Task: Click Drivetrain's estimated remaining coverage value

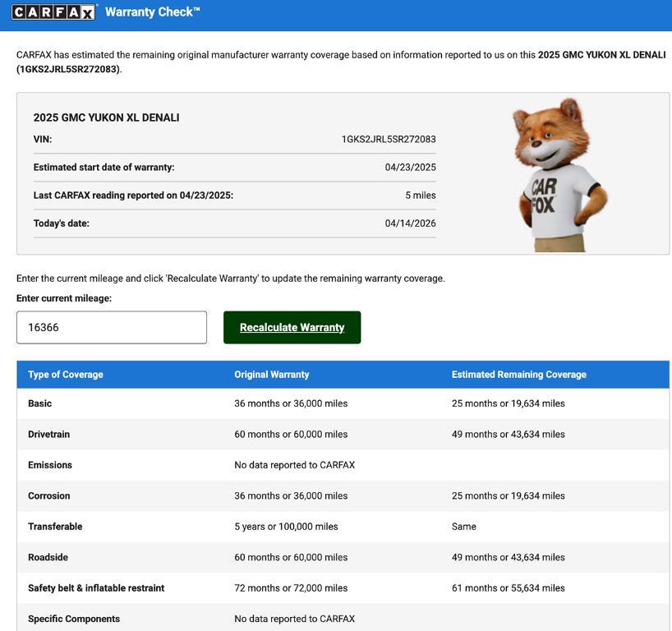Action: tap(508, 435)
